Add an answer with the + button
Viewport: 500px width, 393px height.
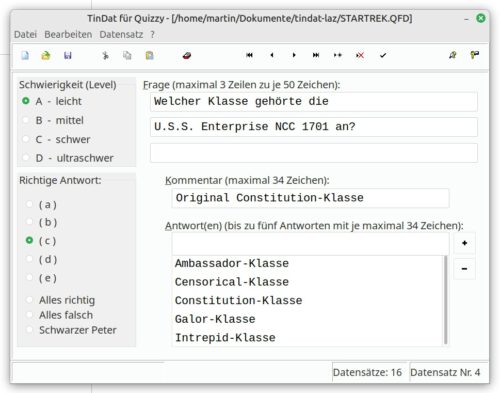[x=464, y=243]
